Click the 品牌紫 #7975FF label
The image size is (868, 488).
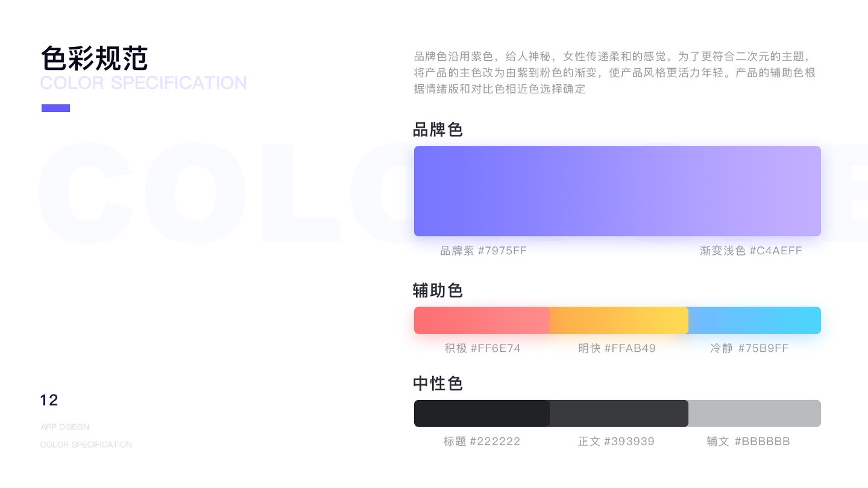(483, 251)
